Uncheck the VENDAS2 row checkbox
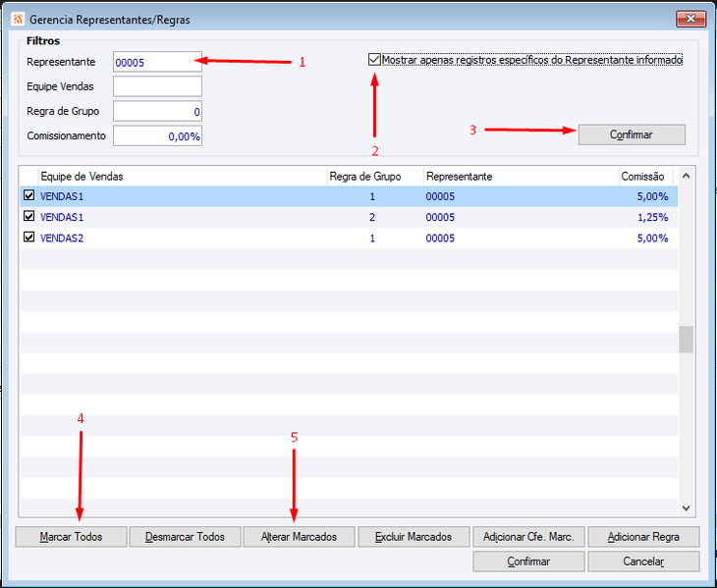The height and width of the screenshot is (588, 717). (28, 238)
